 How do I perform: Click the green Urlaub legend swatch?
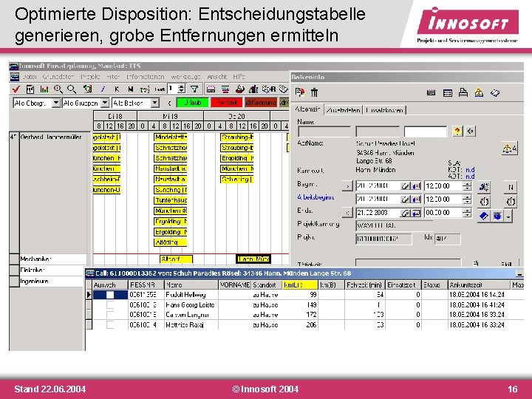[x=192, y=103]
